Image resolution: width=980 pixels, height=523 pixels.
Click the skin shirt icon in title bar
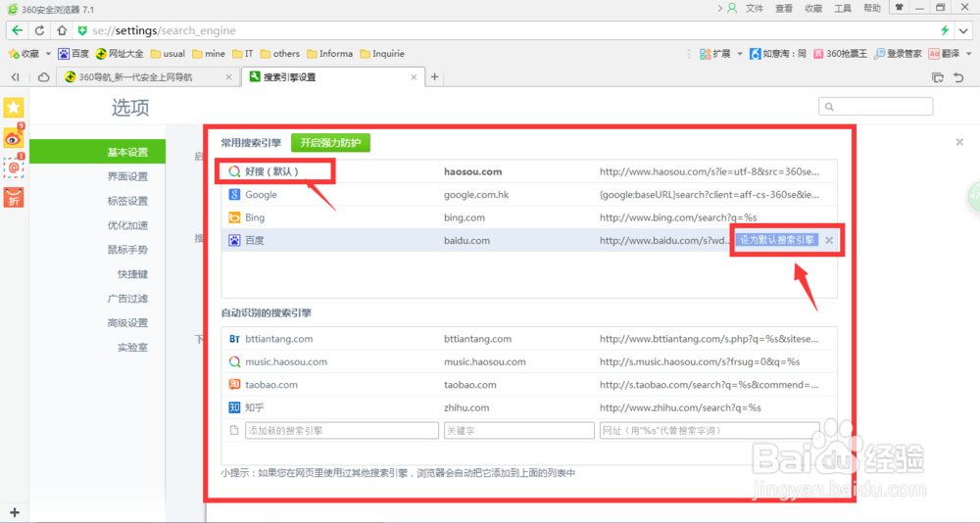[900, 8]
